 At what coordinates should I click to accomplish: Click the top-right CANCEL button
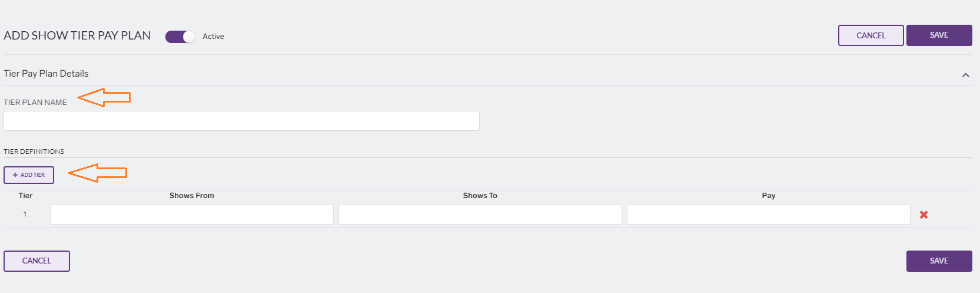871,35
